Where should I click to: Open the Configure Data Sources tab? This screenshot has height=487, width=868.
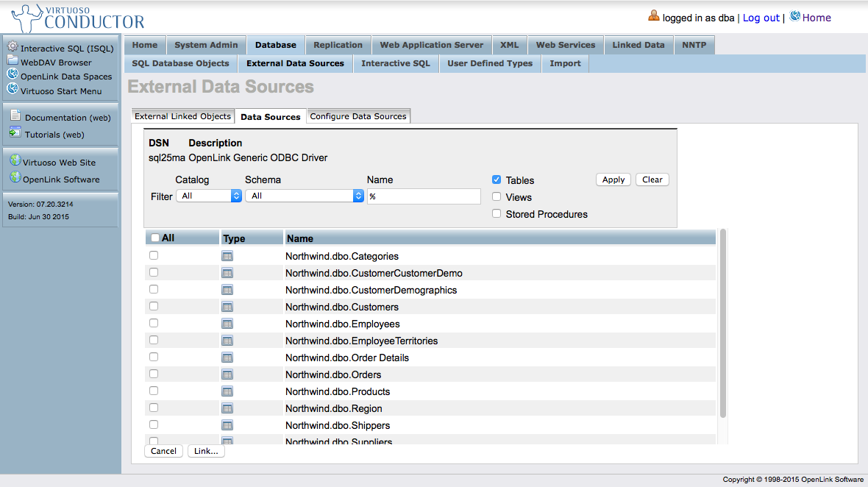(358, 116)
